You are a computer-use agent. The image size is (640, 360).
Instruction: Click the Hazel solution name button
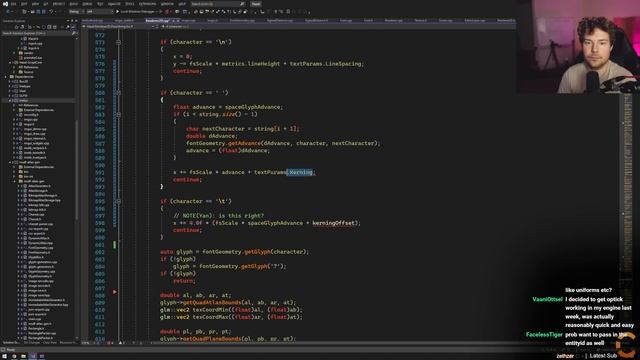pyautogui.click(x=256, y=4)
